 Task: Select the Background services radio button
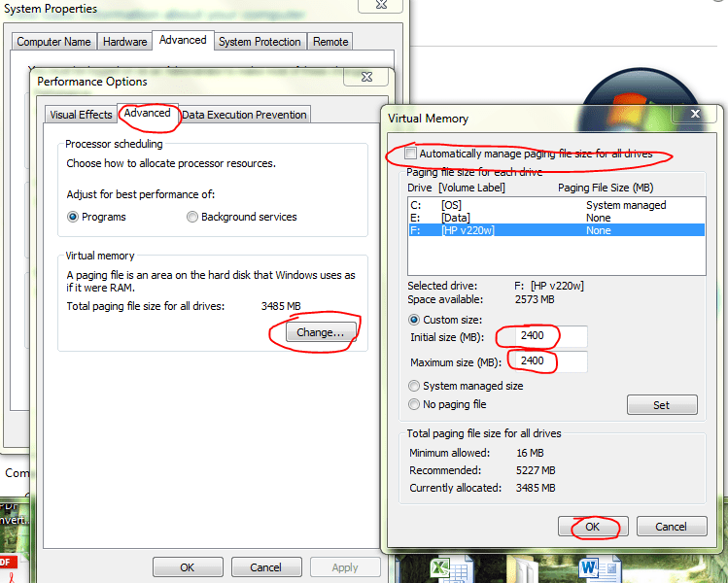click(x=192, y=217)
